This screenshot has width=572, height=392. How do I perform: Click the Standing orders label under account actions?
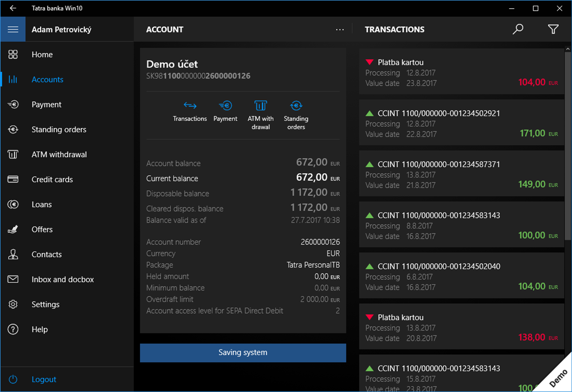[x=296, y=122]
